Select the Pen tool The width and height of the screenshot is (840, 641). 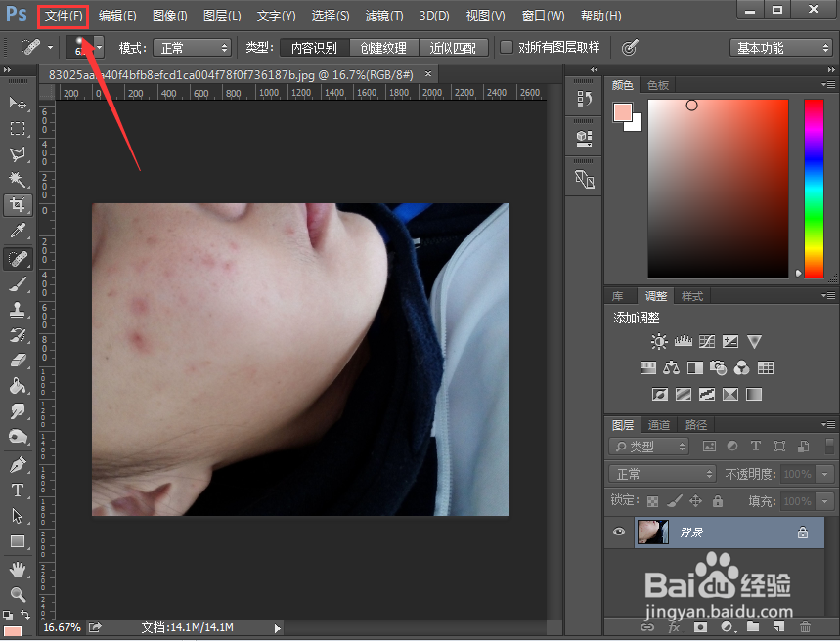18,465
